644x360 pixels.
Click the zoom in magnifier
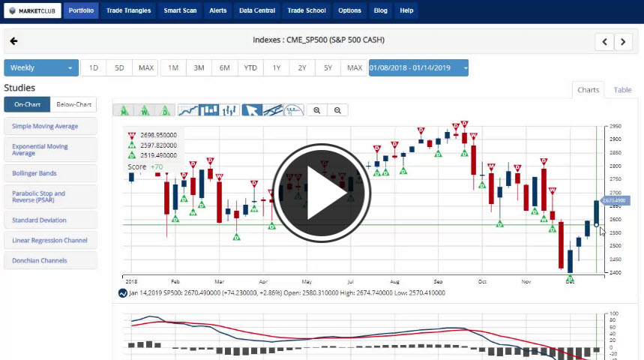pyautogui.click(x=317, y=110)
